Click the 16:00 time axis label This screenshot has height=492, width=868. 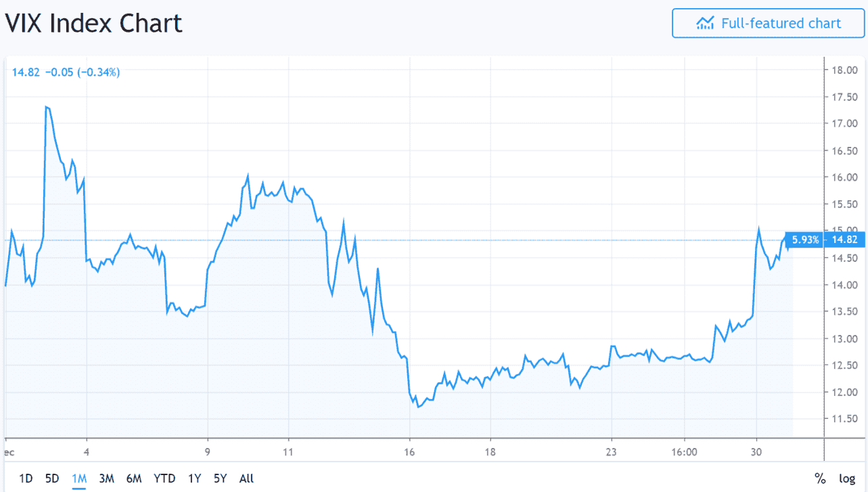coord(685,451)
